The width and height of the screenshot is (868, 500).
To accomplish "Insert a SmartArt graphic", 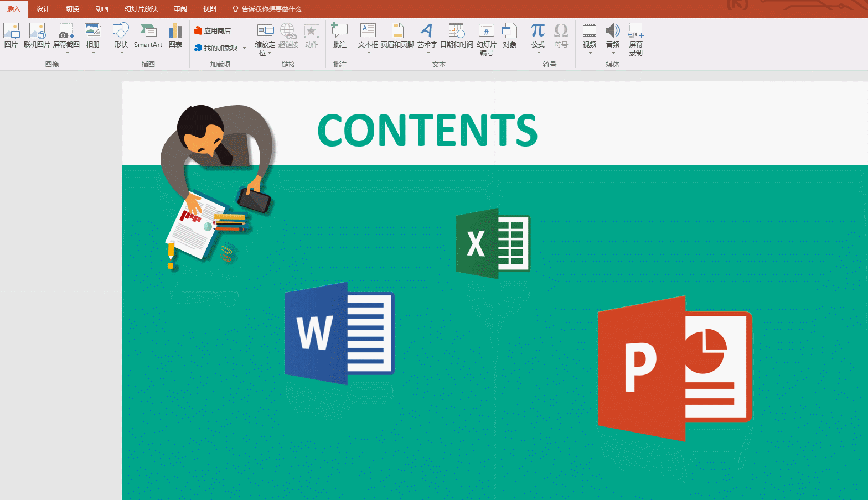I will click(148, 35).
